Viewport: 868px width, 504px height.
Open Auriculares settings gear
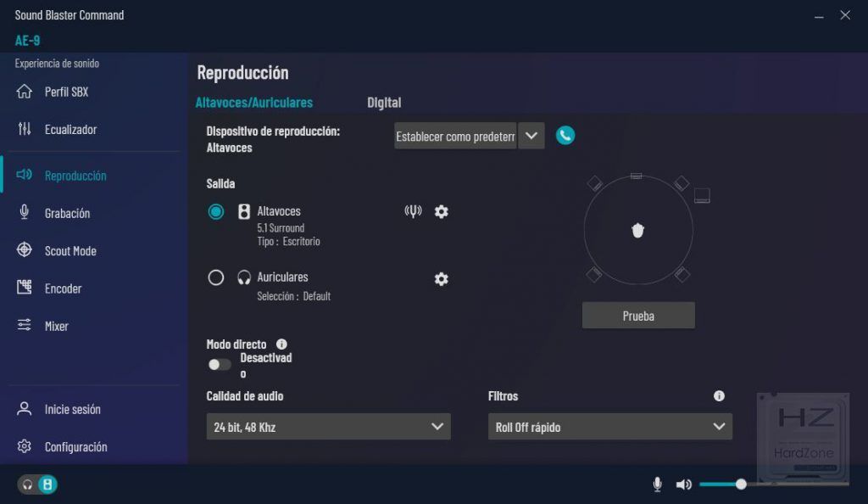[x=441, y=279]
